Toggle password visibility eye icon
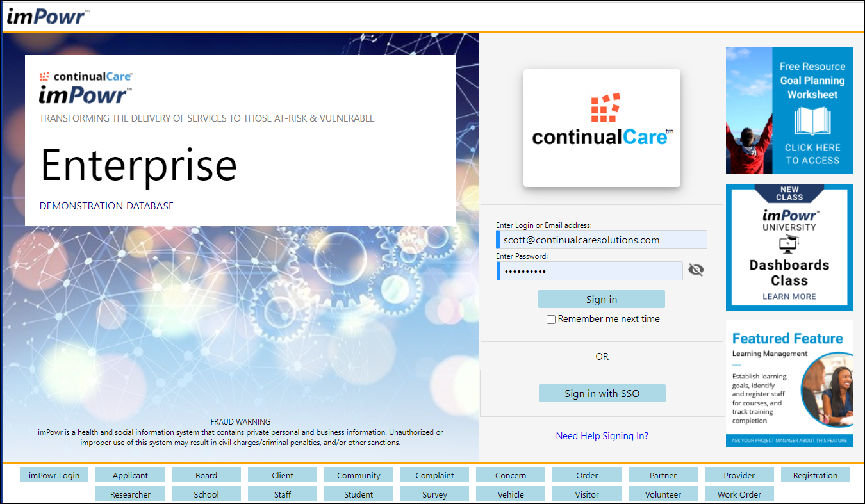865x504 pixels. point(696,270)
